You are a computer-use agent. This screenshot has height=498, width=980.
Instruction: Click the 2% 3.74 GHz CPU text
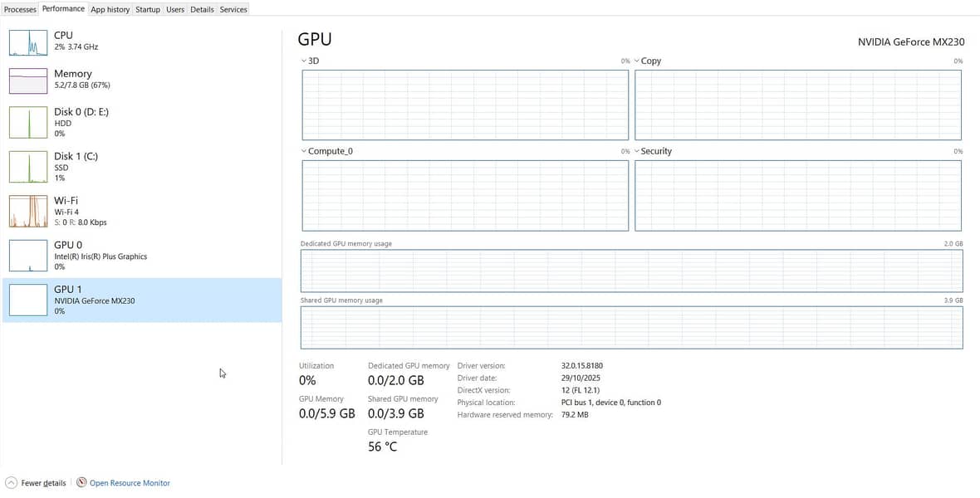click(76, 46)
